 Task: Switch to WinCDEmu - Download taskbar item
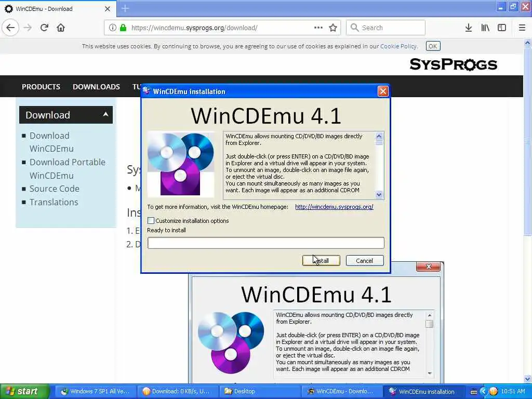[342, 392]
